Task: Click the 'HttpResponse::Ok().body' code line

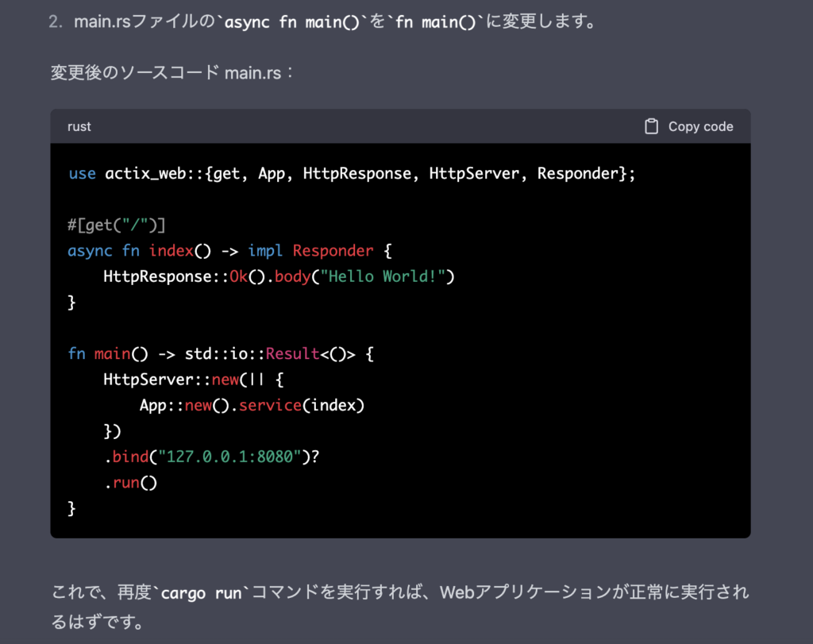Action: pyautogui.click(x=279, y=276)
